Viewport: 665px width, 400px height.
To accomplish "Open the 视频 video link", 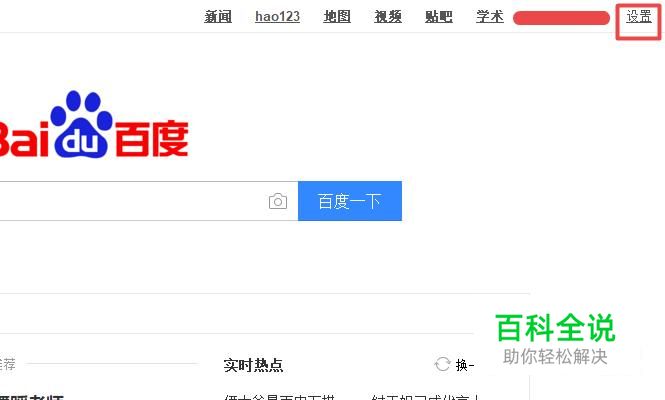I will pyautogui.click(x=388, y=17).
